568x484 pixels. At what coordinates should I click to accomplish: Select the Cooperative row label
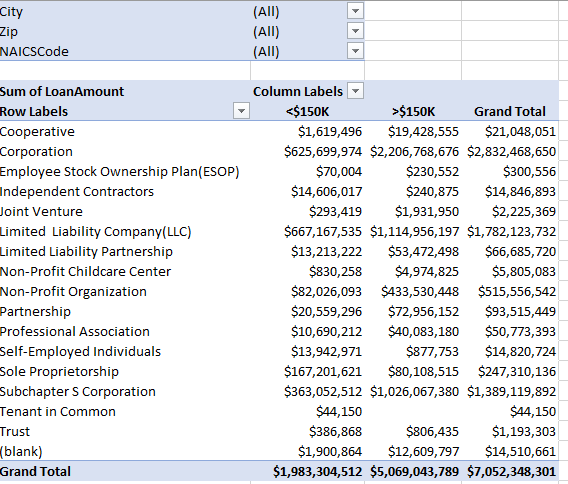pos(37,132)
